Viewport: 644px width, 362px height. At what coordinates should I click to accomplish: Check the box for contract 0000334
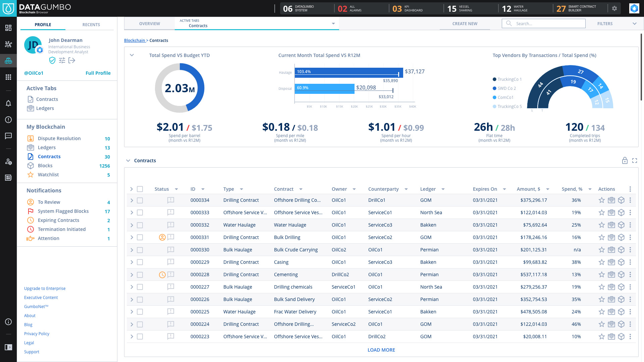coord(140,200)
